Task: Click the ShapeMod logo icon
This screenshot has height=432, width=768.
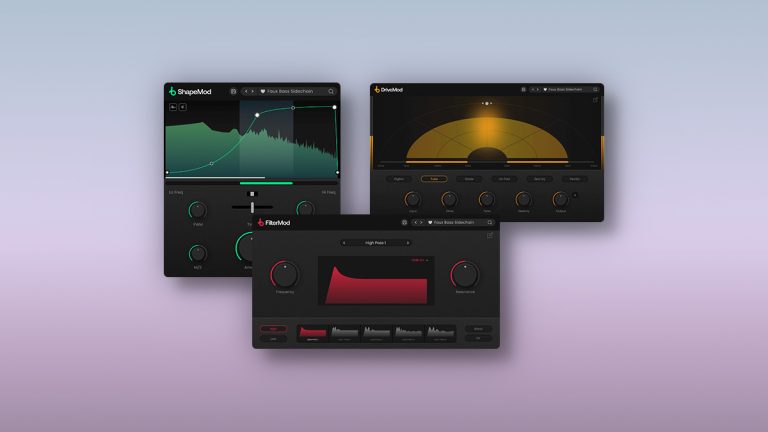Action: coord(172,91)
